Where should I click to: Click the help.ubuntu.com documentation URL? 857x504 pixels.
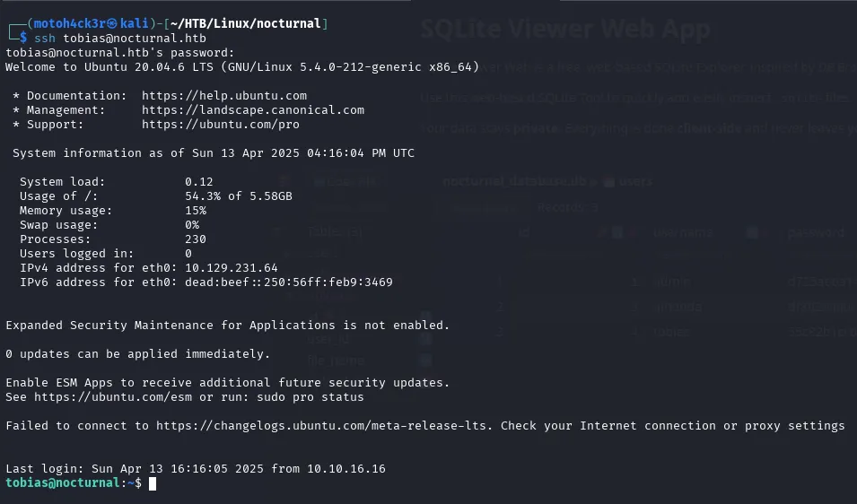(224, 96)
